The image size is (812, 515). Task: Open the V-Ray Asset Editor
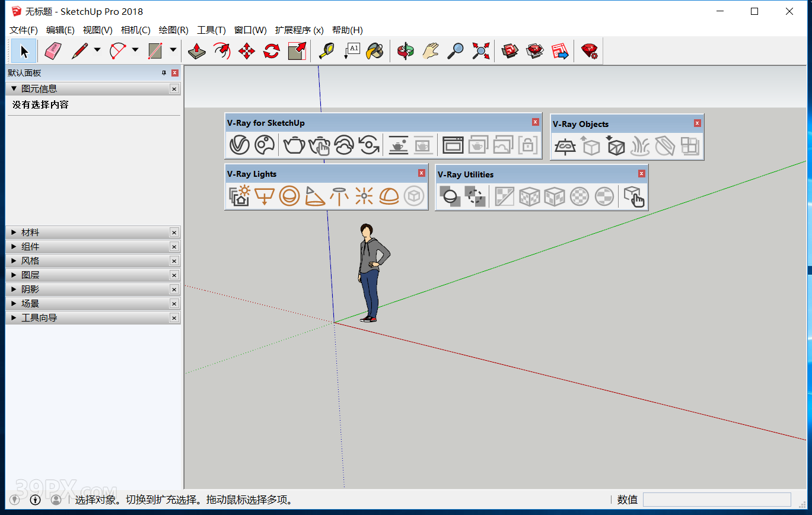coord(240,145)
